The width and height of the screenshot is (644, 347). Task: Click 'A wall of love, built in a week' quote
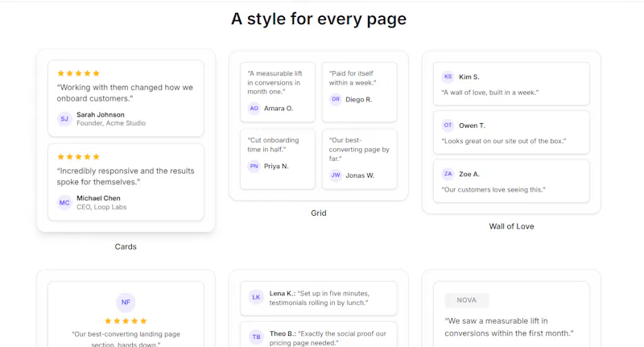coord(490,93)
